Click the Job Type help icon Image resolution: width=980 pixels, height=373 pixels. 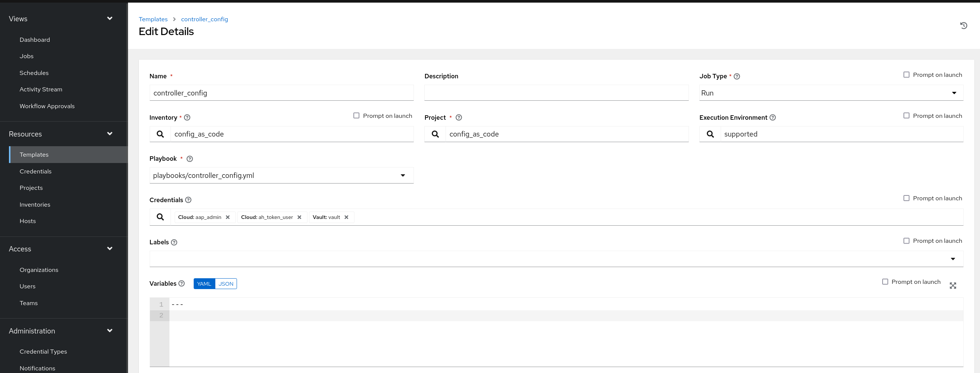click(x=737, y=76)
